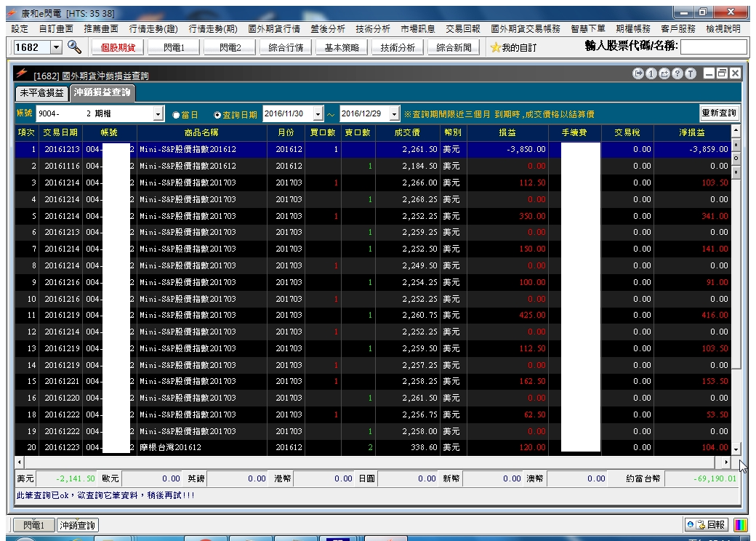Click the arrow icon in query window title bar
The height and width of the screenshot is (541, 756).
[x=638, y=73]
